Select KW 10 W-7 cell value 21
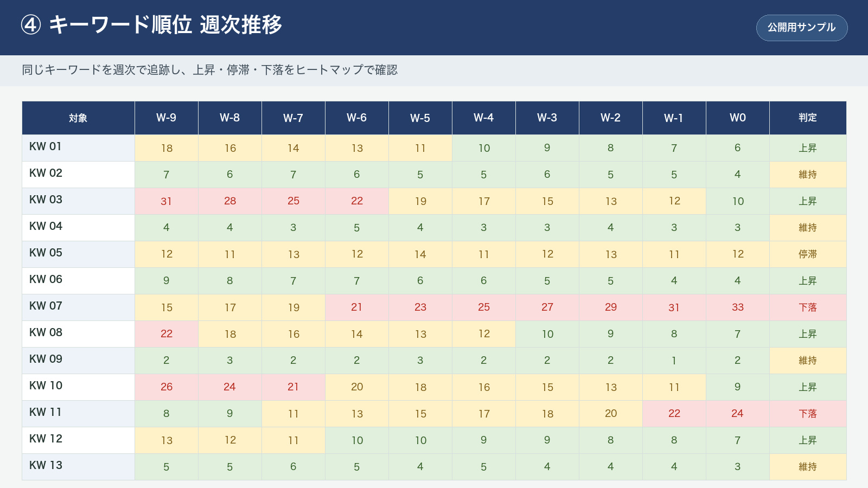The height and width of the screenshot is (488, 868). click(293, 387)
